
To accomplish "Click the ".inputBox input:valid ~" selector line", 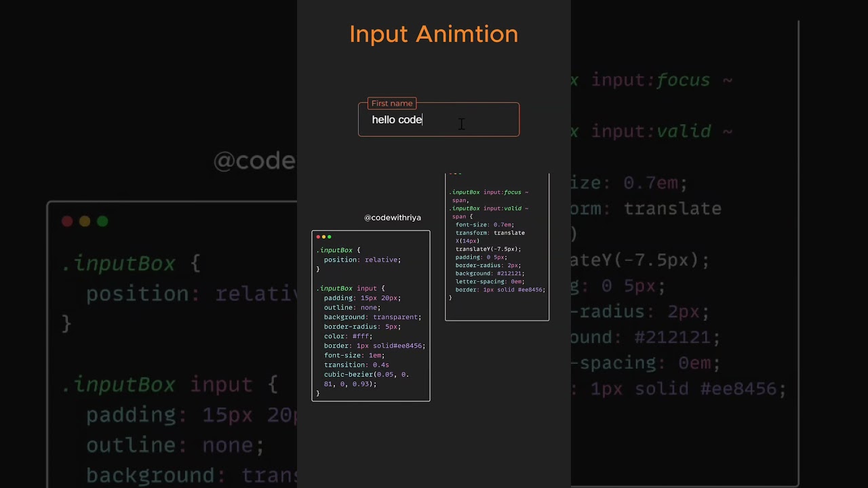I will tap(488, 209).
